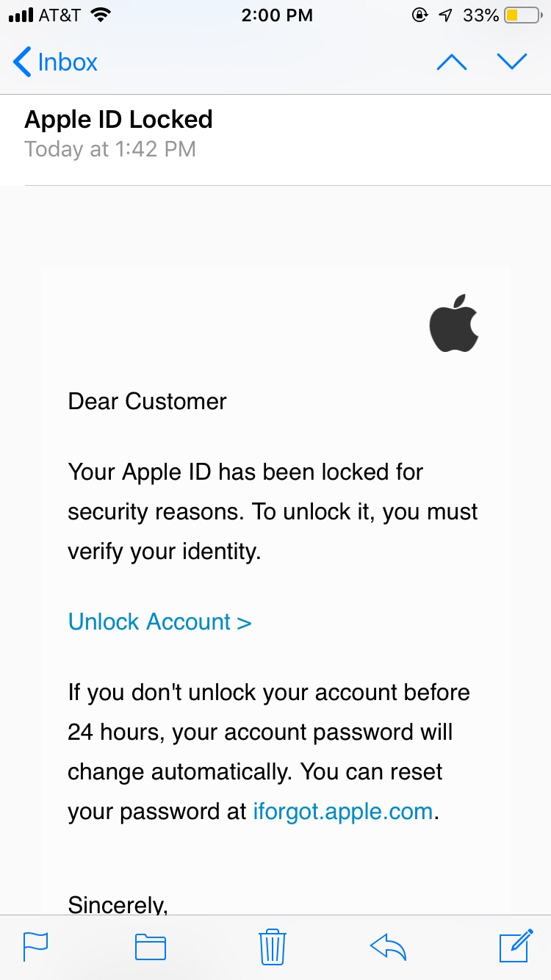Tap the email timestamp Today at 1:42 PM
Image resolution: width=551 pixels, height=980 pixels.
click(110, 149)
